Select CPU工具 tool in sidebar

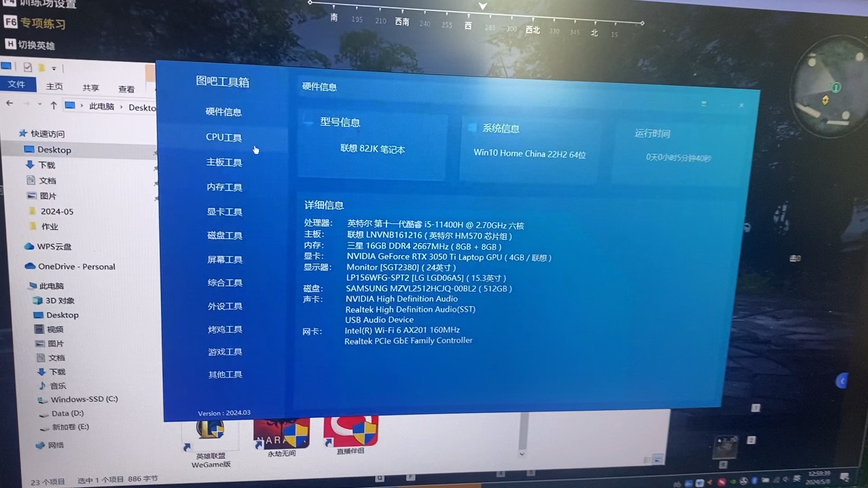[x=224, y=137]
